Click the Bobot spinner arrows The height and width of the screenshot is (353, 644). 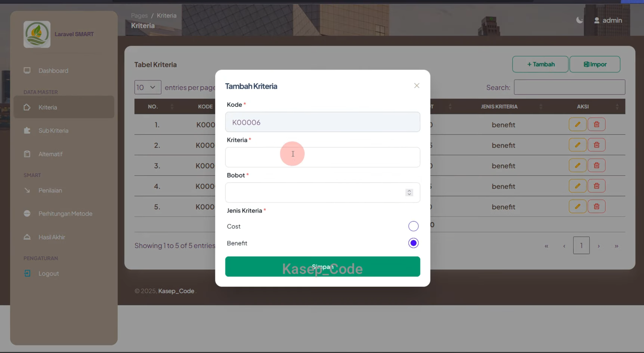tap(409, 192)
